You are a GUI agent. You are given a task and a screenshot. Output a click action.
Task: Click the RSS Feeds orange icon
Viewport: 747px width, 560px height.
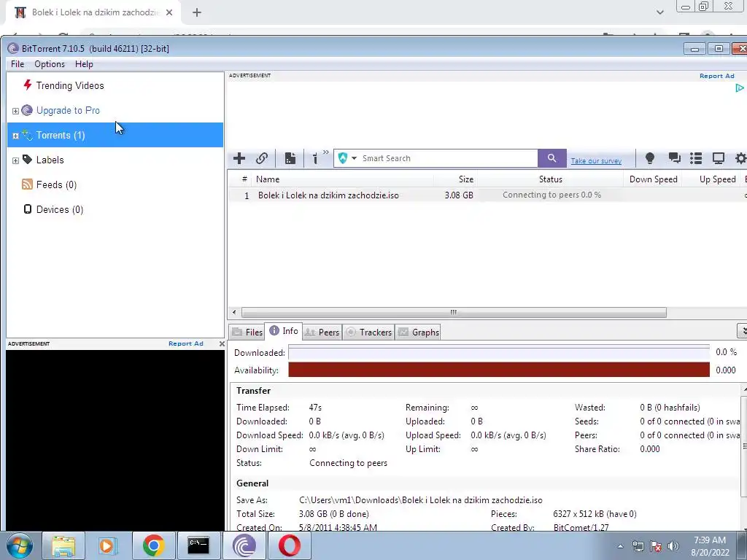tap(27, 184)
